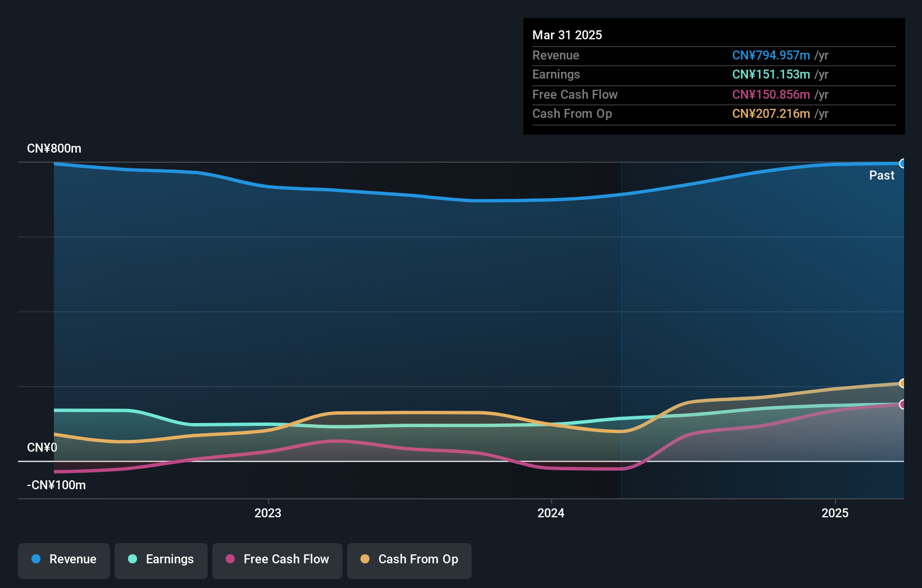922x588 pixels.
Task: Toggle the Cash From Op legend button
Action: click(409, 561)
